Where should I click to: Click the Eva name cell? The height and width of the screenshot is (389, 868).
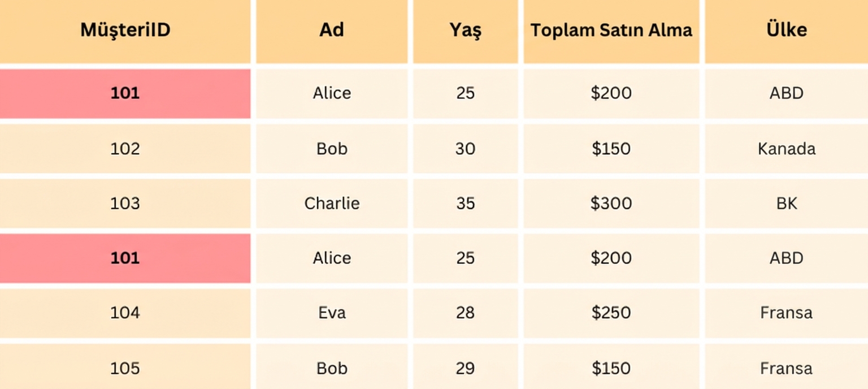tap(332, 313)
